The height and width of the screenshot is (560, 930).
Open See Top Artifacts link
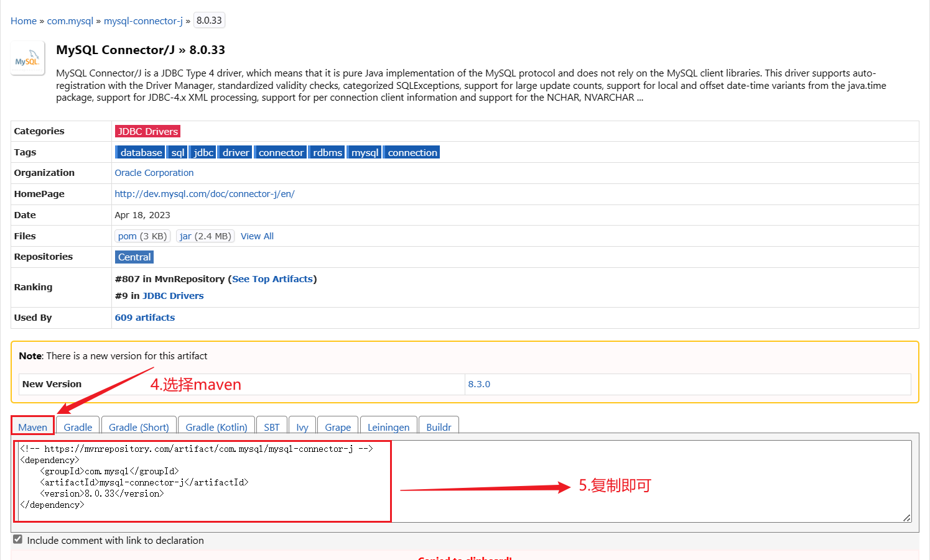point(272,279)
